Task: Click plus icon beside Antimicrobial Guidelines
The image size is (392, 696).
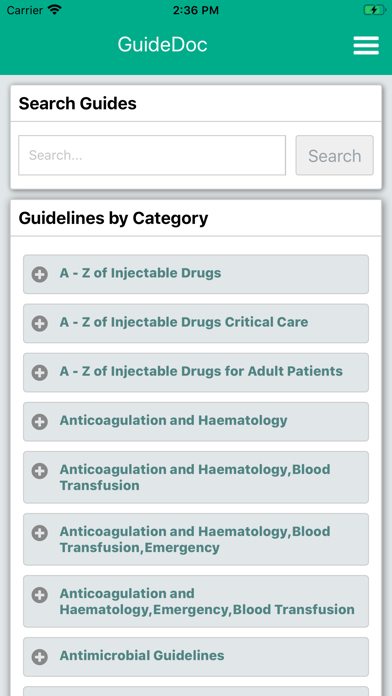Action: [40, 657]
